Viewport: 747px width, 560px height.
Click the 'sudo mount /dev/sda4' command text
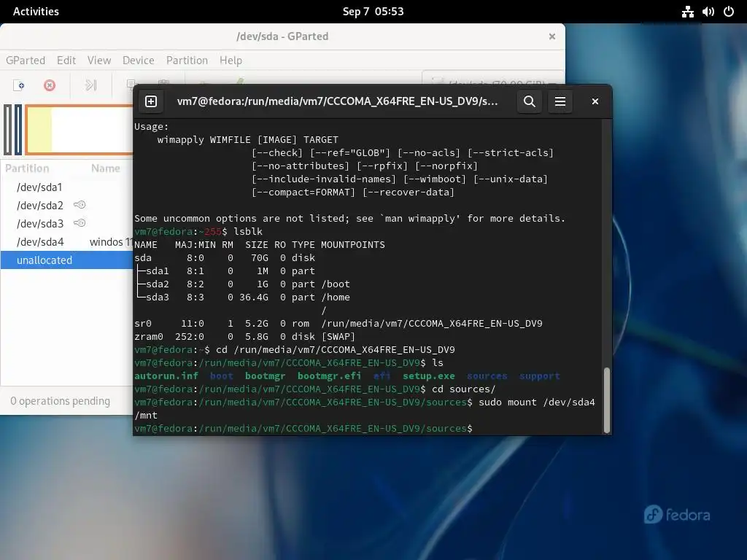[x=537, y=402]
